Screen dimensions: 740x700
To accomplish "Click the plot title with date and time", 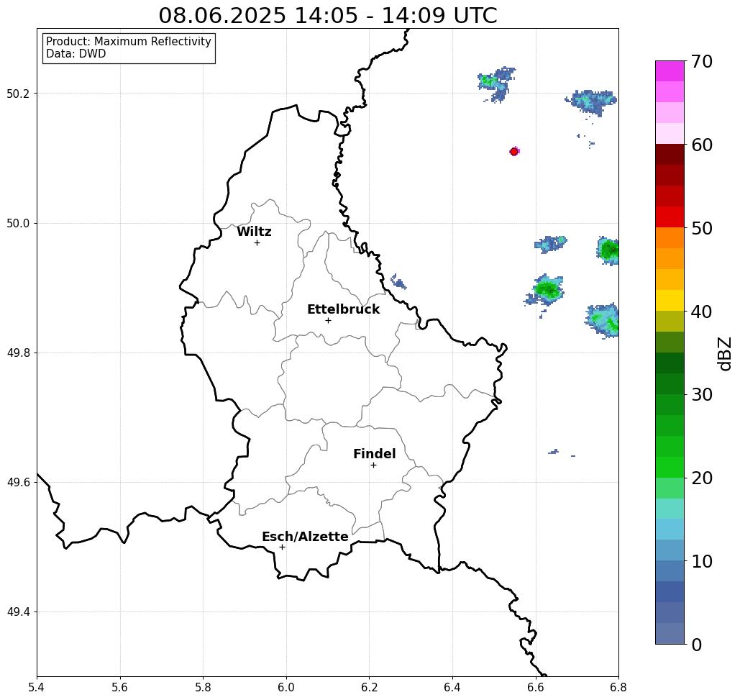I will point(327,15).
